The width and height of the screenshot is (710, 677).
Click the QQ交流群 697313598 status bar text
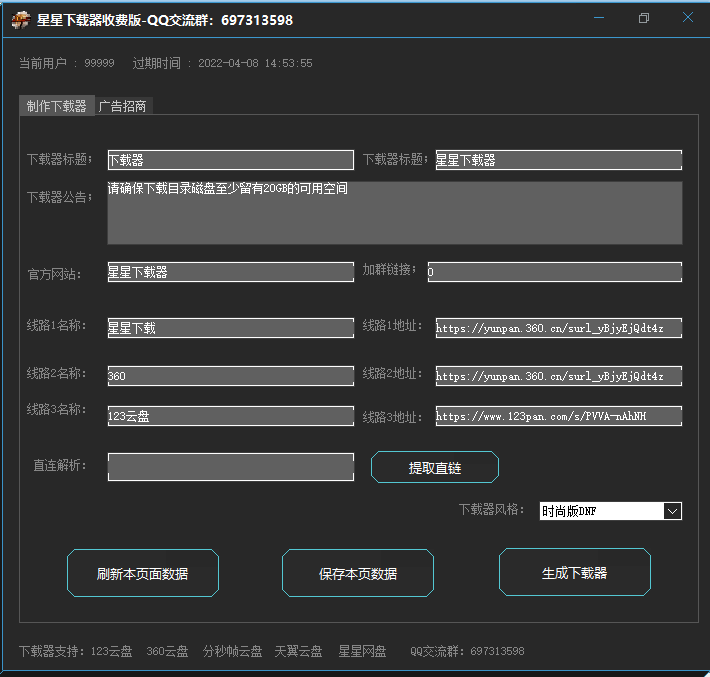pos(467,651)
